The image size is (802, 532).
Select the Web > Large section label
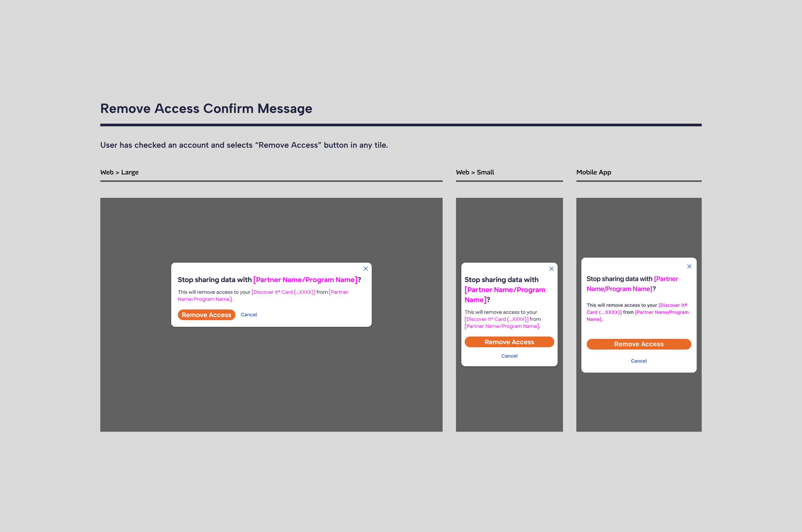point(119,172)
